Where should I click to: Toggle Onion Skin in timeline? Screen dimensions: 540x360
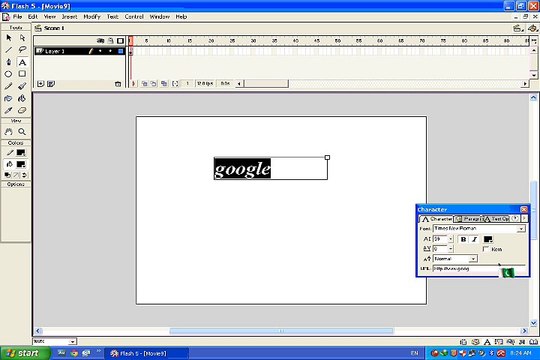pos(145,83)
